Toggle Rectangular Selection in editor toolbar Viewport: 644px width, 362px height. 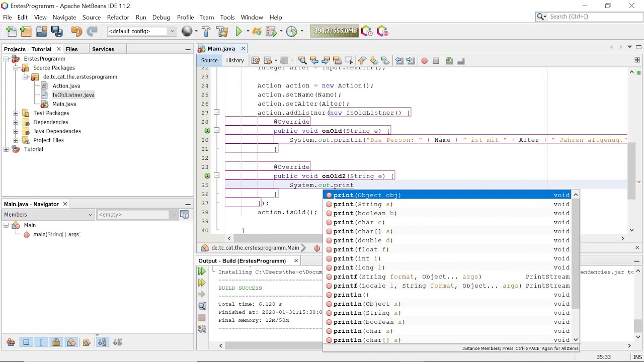click(349, 61)
